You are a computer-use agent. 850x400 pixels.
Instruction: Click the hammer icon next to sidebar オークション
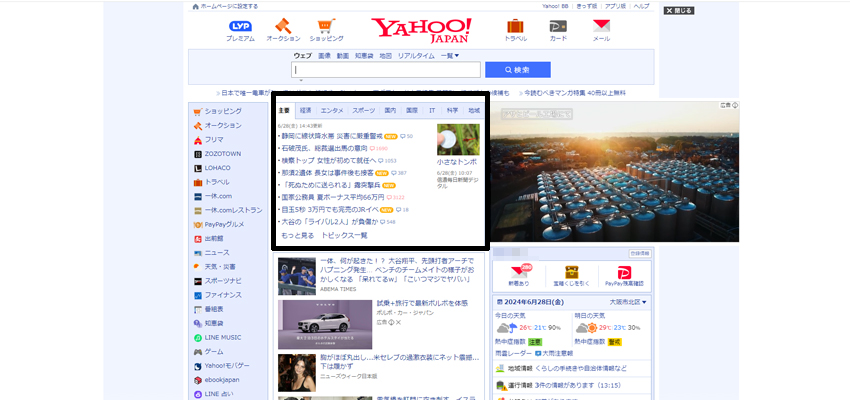click(x=198, y=126)
